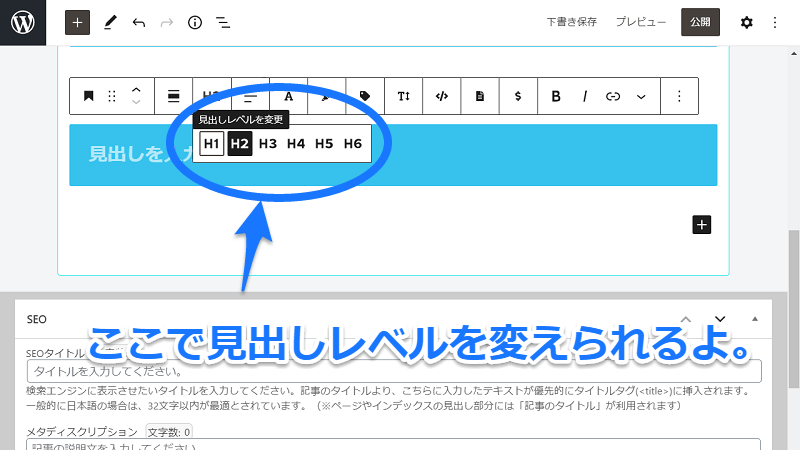This screenshot has width=800, height=450.
Task: Expand more formatting options chevron
Action: pyautogui.click(x=641, y=96)
